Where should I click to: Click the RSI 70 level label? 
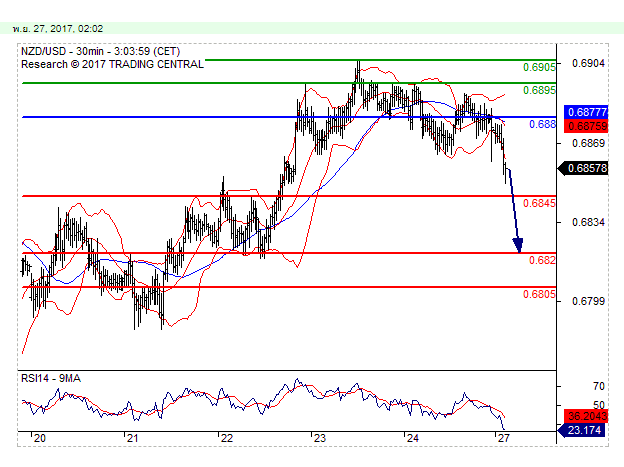pos(599,386)
